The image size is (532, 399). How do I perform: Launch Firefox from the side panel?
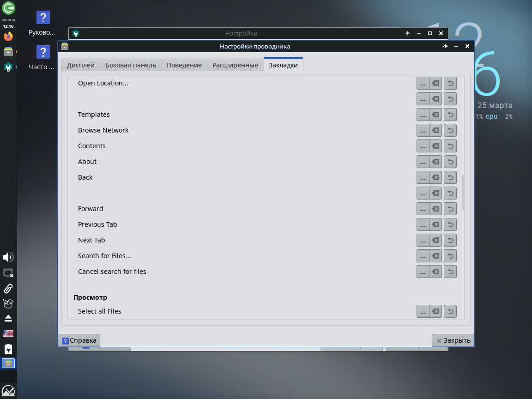(x=8, y=36)
